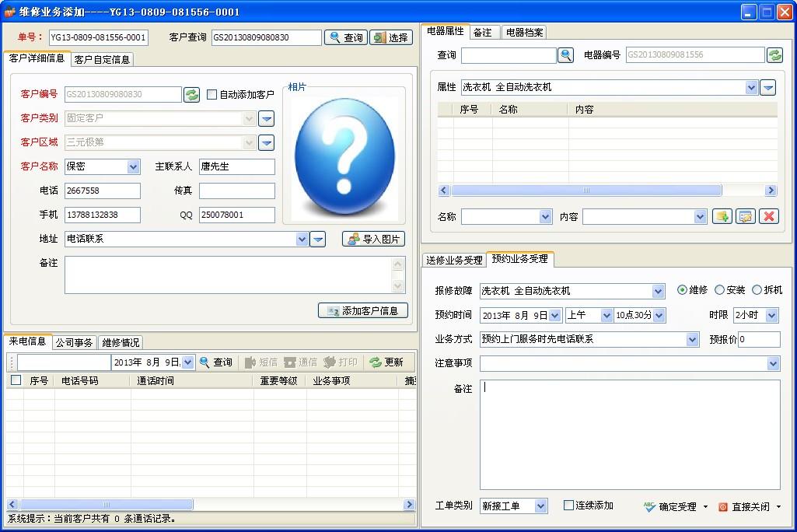Click the 预报价 input field
The height and width of the screenshot is (532, 797).
tap(759, 340)
